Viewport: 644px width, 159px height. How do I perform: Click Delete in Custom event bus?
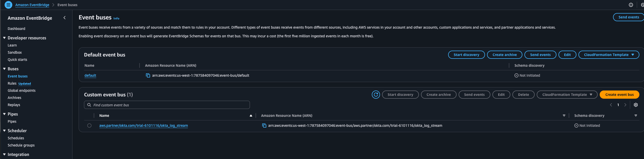pyautogui.click(x=523, y=95)
